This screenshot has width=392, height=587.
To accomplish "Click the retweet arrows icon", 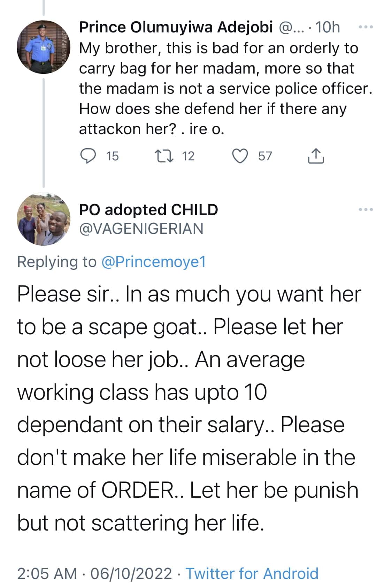I will click(164, 156).
